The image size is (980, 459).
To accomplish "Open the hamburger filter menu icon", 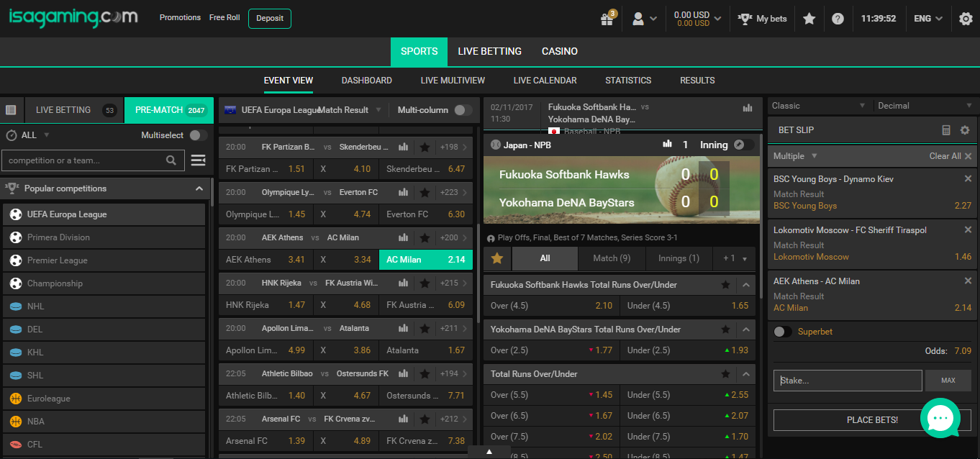I will (x=198, y=160).
